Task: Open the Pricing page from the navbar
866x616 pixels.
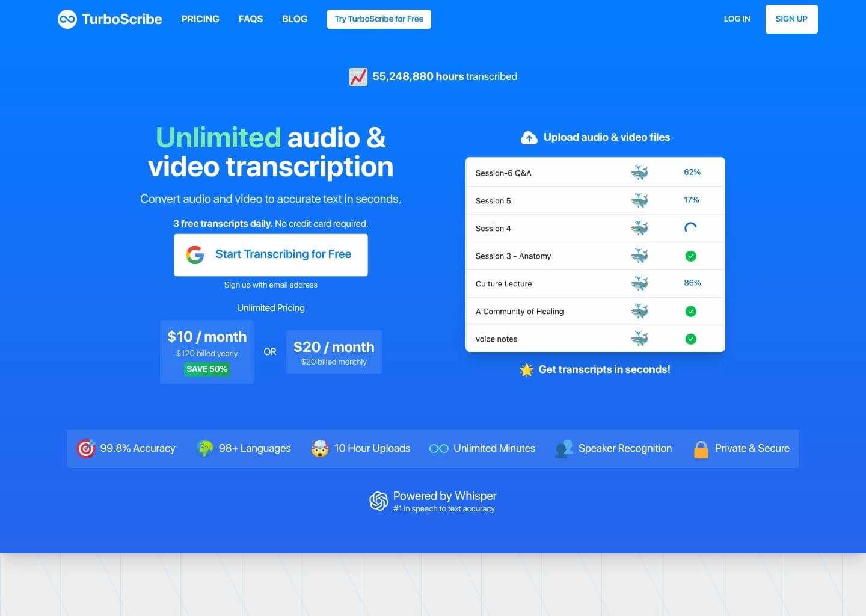Action: tap(200, 19)
